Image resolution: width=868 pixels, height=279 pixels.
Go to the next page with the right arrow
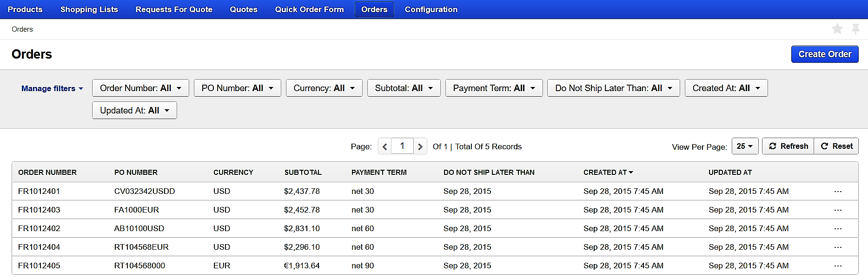(x=420, y=146)
